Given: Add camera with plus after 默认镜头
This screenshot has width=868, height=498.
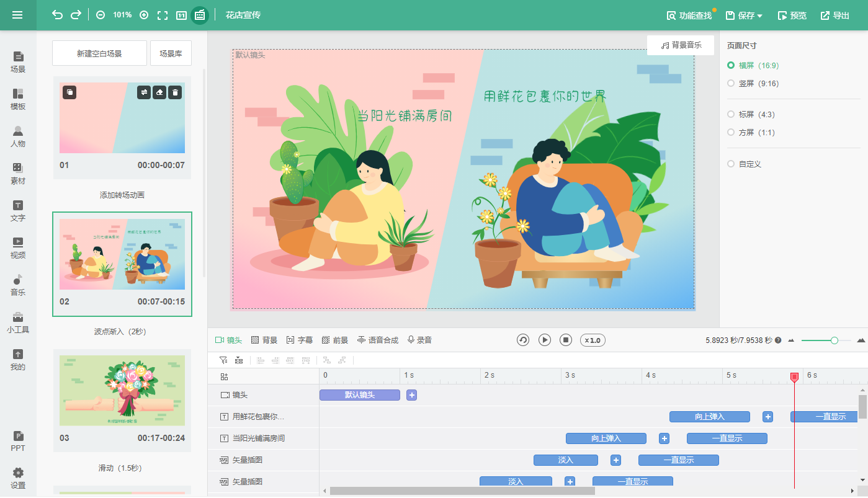Looking at the screenshot, I should tap(411, 395).
